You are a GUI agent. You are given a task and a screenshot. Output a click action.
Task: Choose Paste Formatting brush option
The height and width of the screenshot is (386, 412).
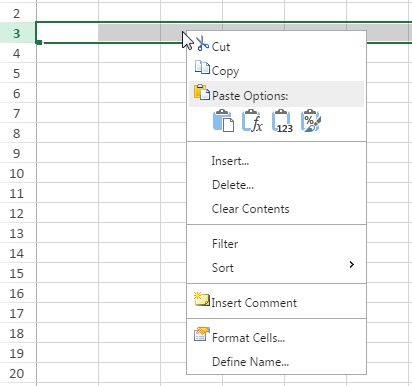pos(311,121)
